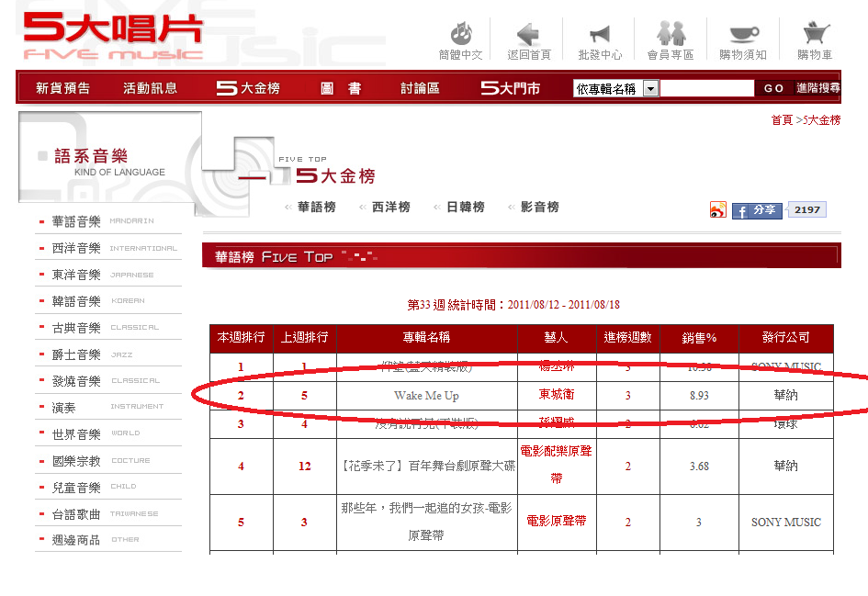
Task: Click the Facebook share count 2197
Action: tap(806, 209)
